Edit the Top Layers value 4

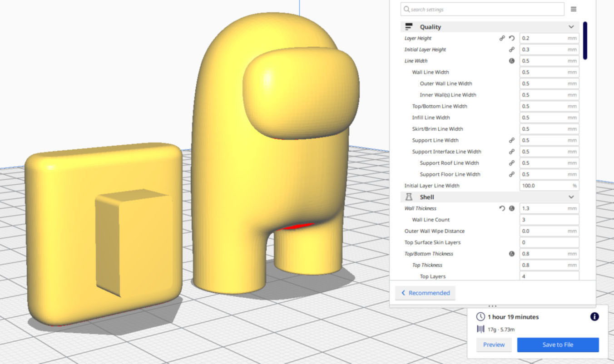point(549,276)
